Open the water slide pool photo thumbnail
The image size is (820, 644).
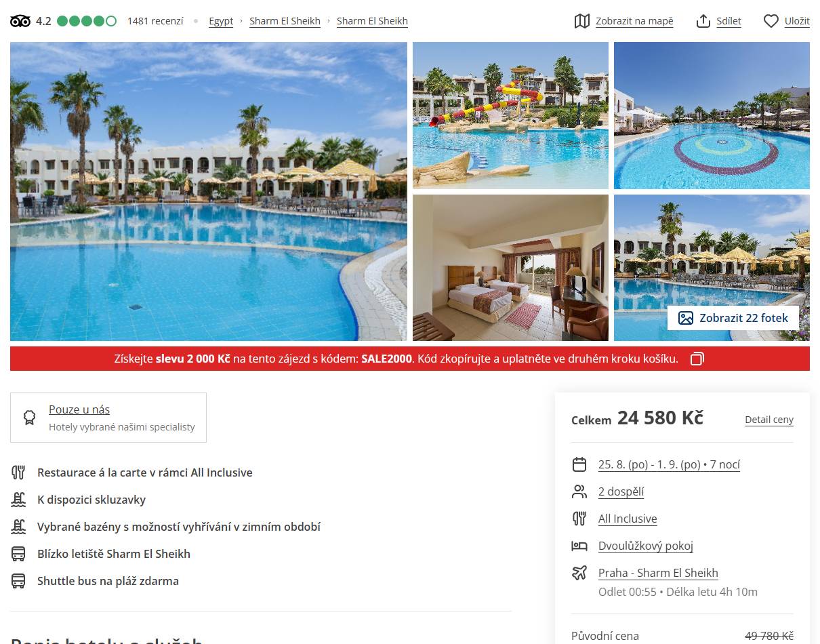510,115
